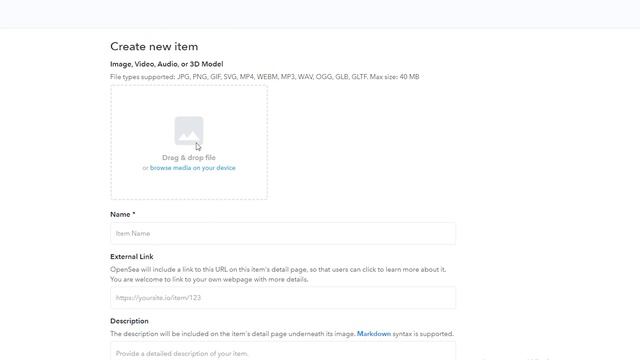
Task: Click the image placeholder icon in upload area
Action: [x=189, y=131]
